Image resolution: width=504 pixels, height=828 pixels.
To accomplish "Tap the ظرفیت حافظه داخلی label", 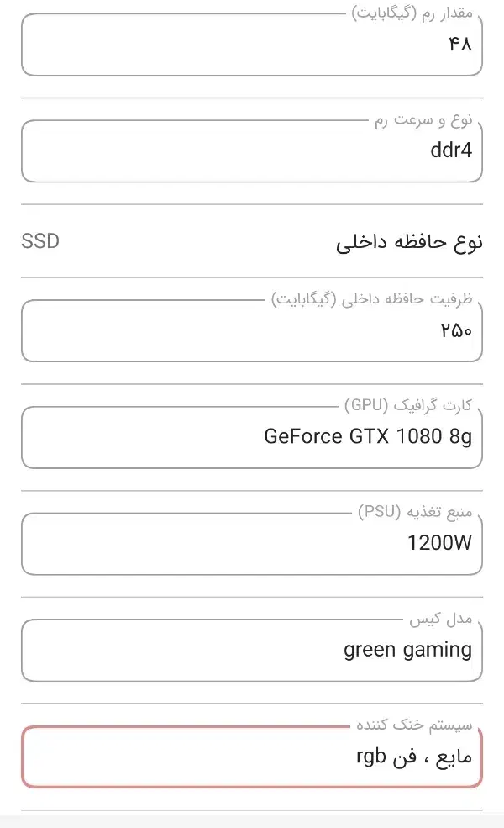I will (372, 299).
